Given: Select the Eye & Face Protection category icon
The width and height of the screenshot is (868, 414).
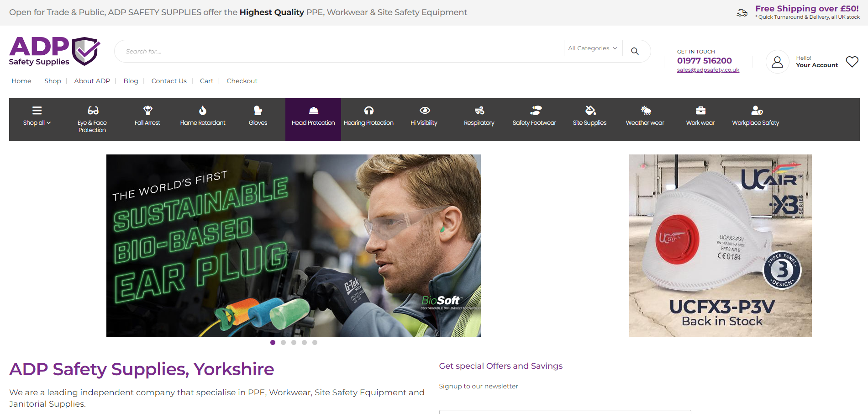Looking at the screenshot, I should point(92,110).
